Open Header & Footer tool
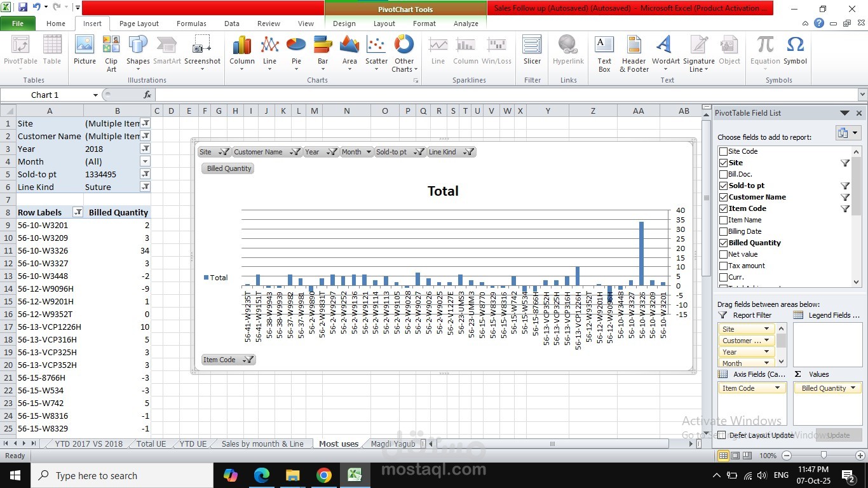 click(634, 54)
